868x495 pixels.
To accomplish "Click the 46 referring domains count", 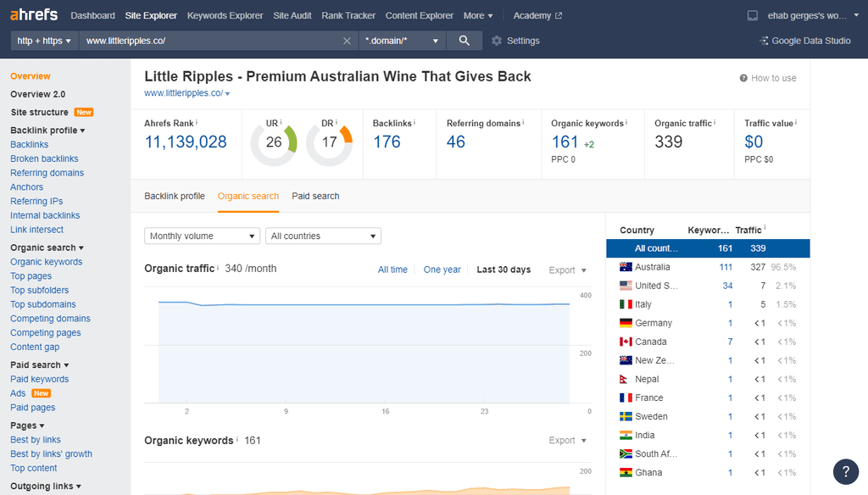I will coord(455,142).
